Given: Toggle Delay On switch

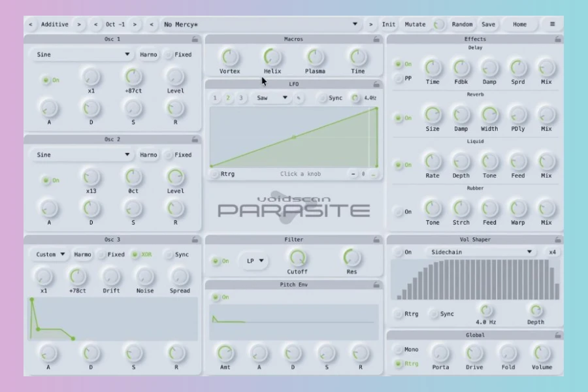Looking at the screenshot, I should (x=399, y=64).
